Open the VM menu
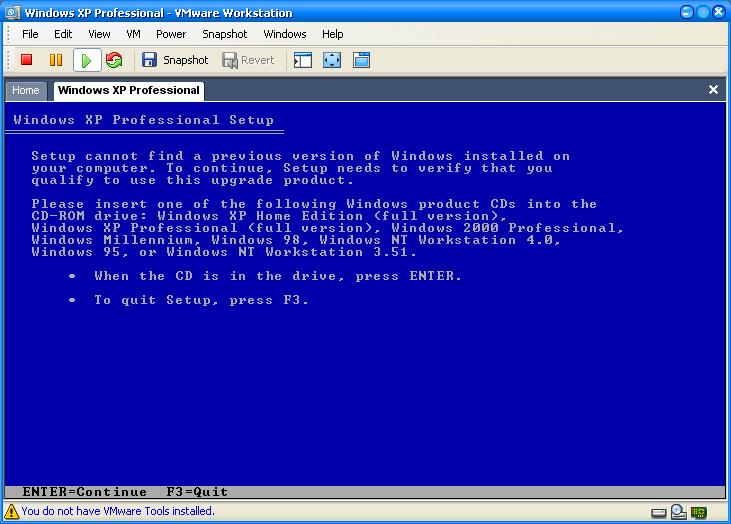The height and width of the screenshot is (524, 731). 133,34
